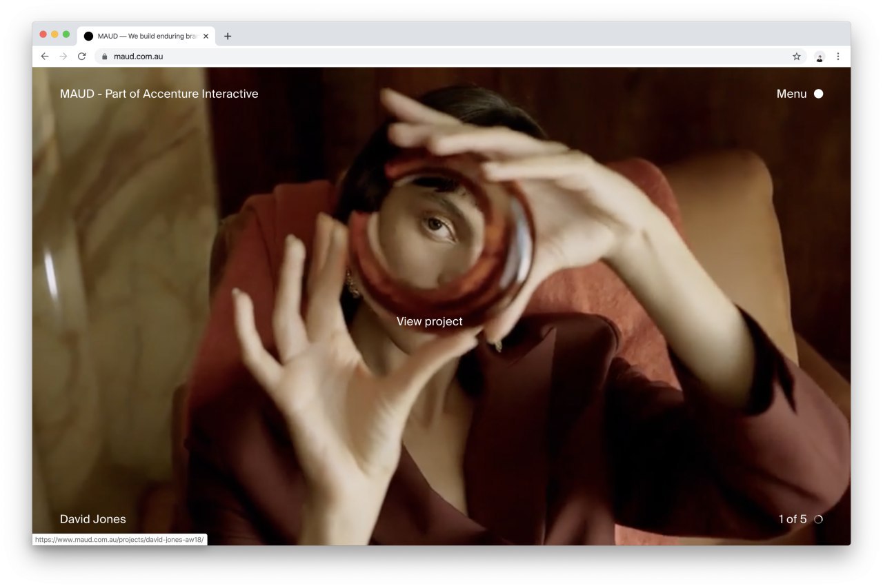This screenshot has height=588, width=883.
Task: Open the David Jones project title
Action: tap(93, 519)
